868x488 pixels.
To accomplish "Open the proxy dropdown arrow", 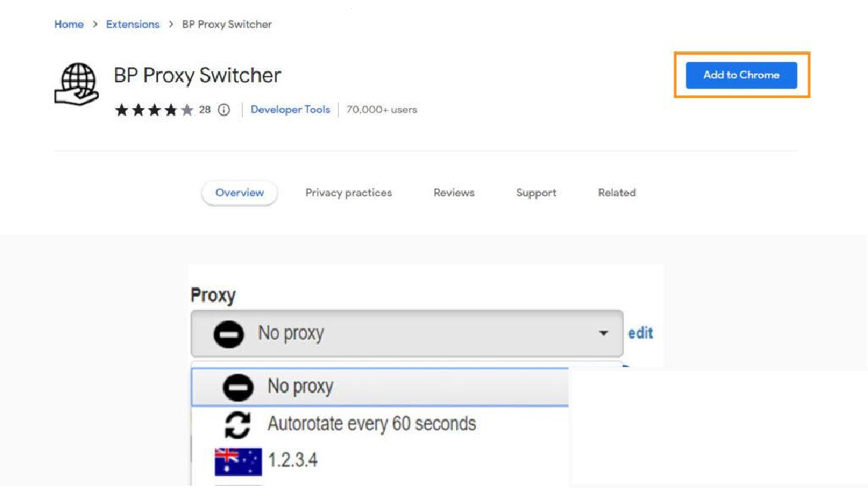I will pos(603,333).
